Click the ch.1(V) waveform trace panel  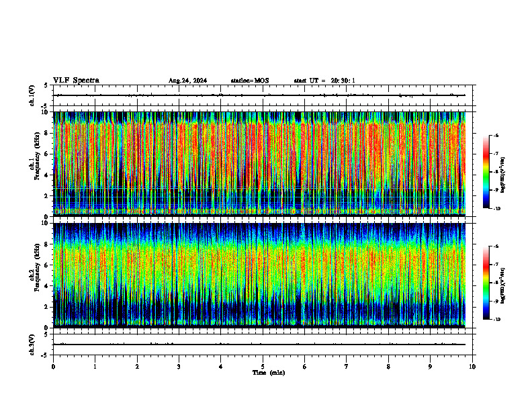coord(263,95)
